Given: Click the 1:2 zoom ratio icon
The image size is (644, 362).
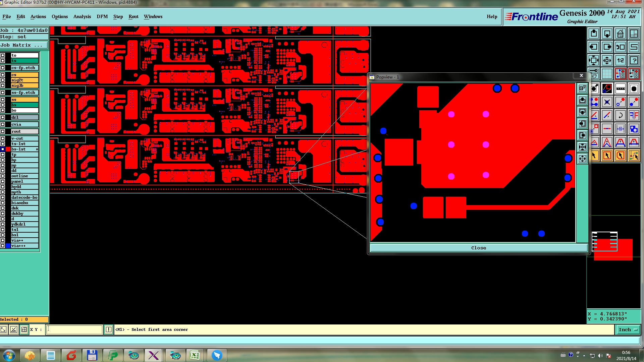Looking at the screenshot, I should [x=621, y=60].
